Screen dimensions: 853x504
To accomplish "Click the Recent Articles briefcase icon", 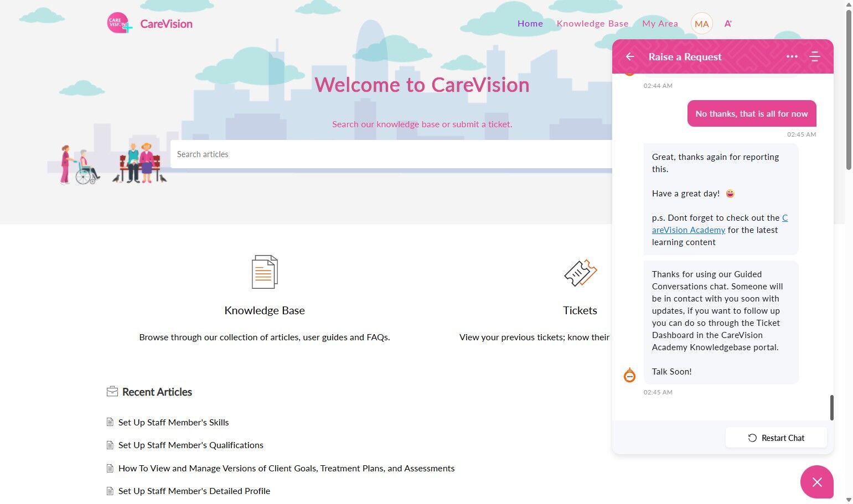I will click(112, 392).
